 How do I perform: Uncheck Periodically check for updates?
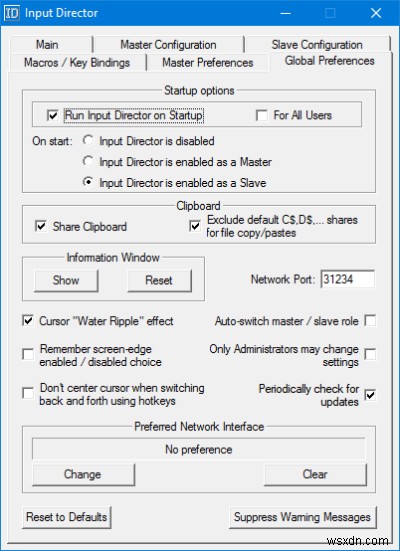(370, 395)
